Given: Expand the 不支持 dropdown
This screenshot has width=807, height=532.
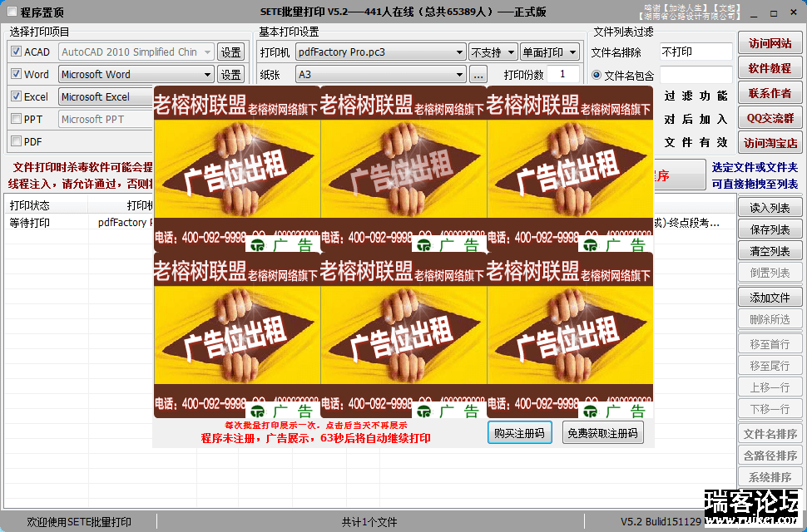Looking at the screenshot, I should (x=493, y=52).
